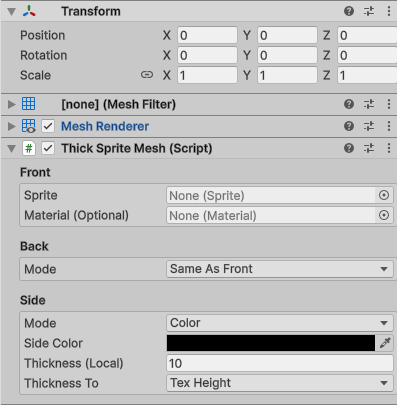Click the Side Color label
397x405 pixels.
click(53, 343)
